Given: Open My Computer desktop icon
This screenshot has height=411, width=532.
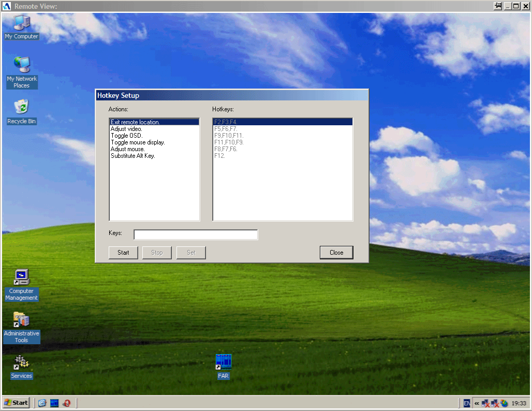Looking at the screenshot, I should pos(21,27).
